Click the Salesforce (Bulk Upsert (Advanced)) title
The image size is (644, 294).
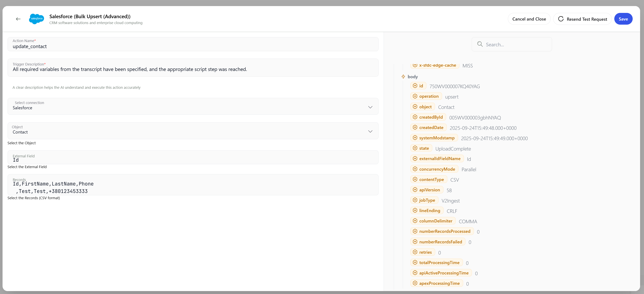pyautogui.click(x=90, y=16)
